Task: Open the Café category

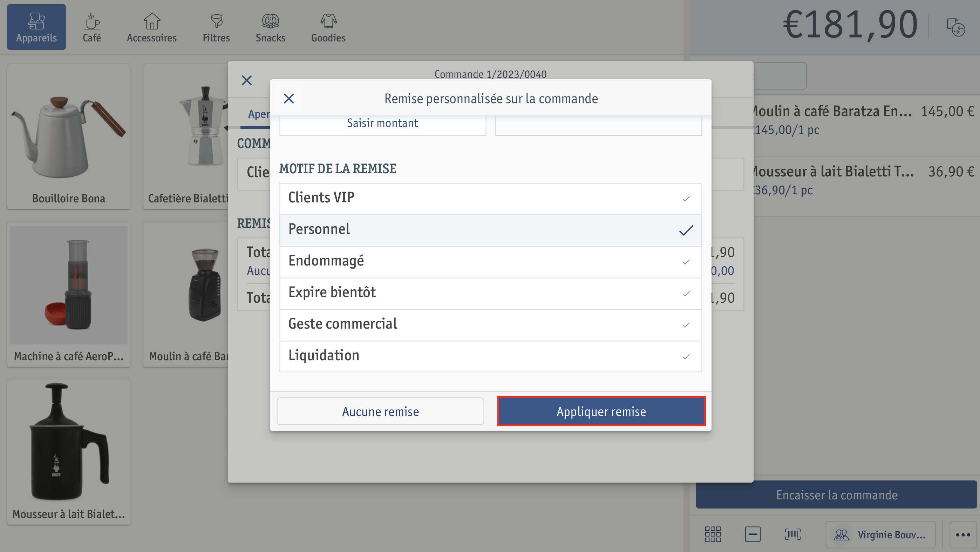Action: 92,27
